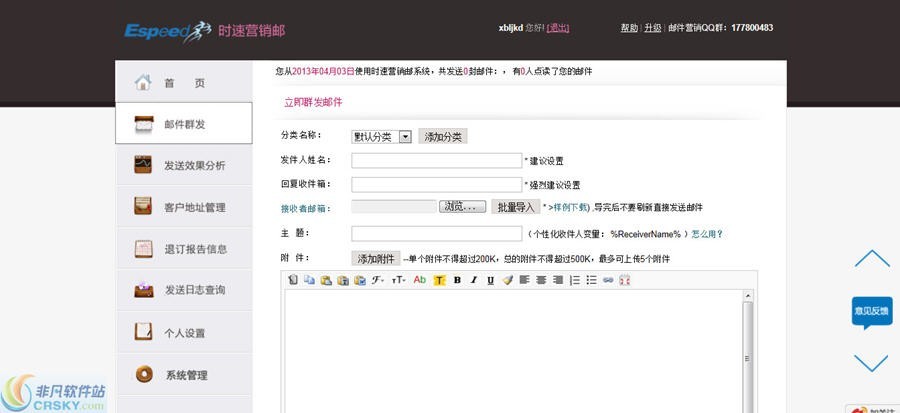Click the 升级 upgrade link

pyautogui.click(x=653, y=28)
